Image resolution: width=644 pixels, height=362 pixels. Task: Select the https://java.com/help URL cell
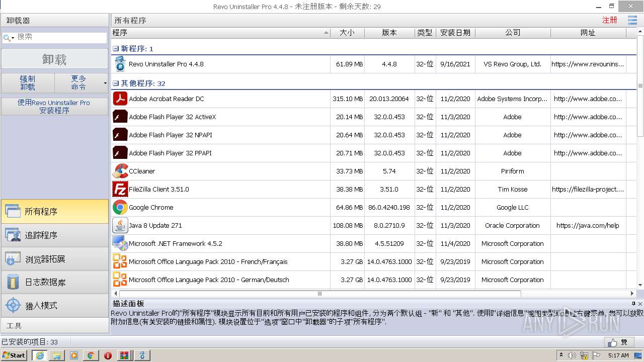click(588, 225)
